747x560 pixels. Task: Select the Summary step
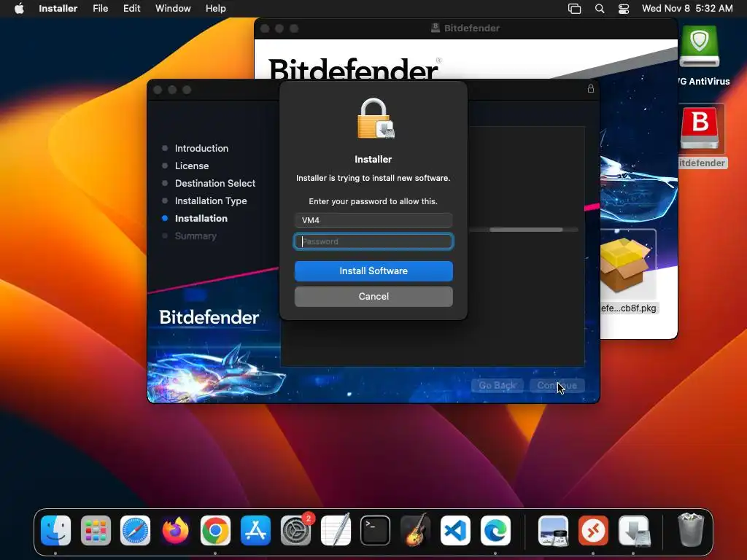click(196, 236)
